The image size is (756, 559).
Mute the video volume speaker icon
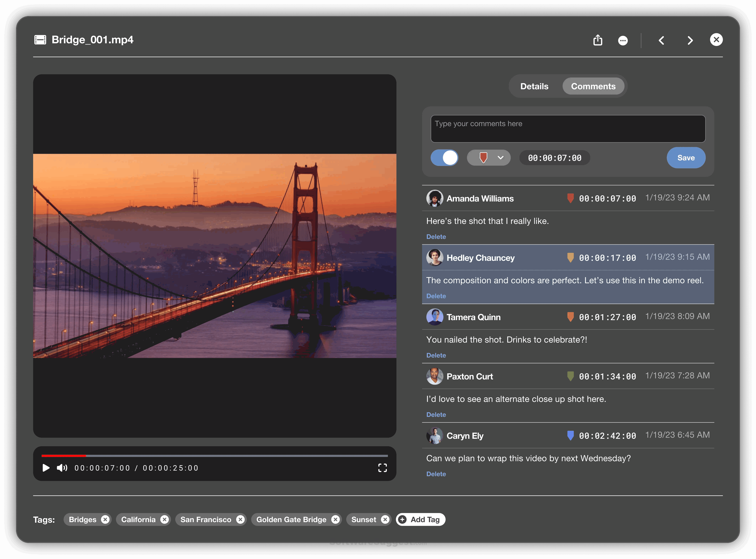(x=62, y=468)
